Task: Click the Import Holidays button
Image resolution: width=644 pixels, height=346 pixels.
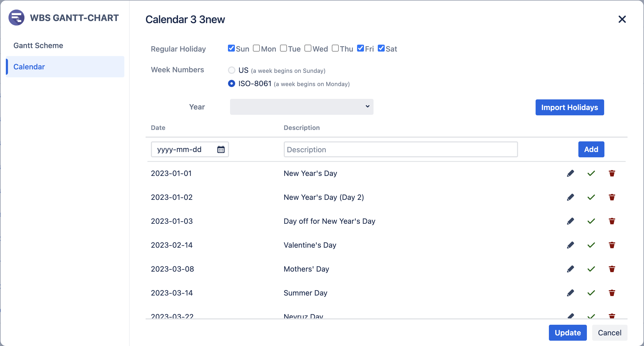Action: pyautogui.click(x=570, y=107)
